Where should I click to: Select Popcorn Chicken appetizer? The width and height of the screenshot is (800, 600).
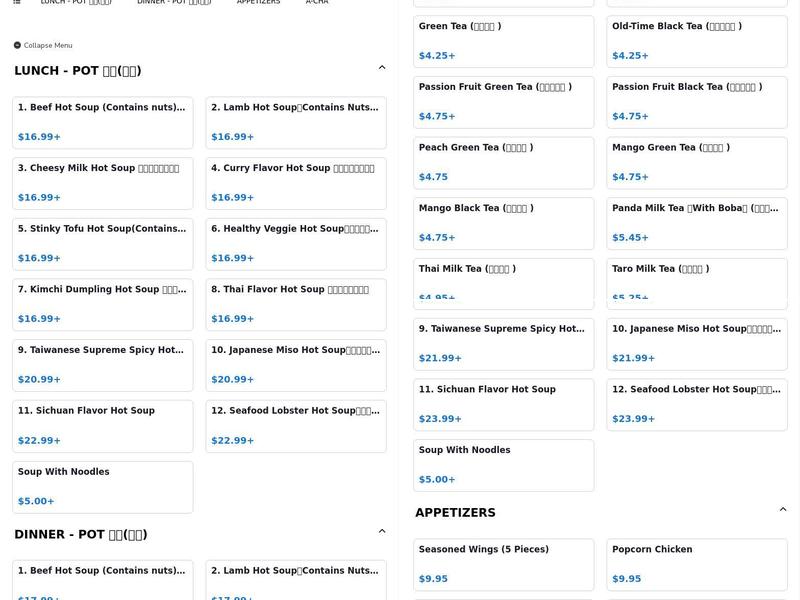[697, 564]
